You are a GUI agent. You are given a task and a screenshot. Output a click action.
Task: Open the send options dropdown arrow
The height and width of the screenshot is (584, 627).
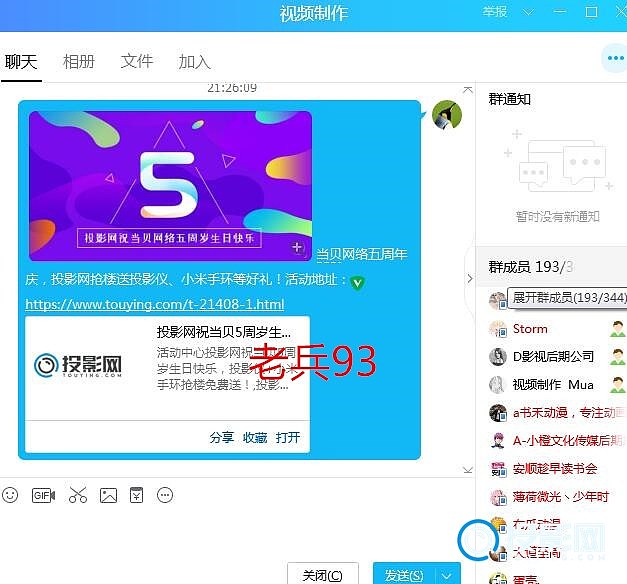(x=448, y=575)
